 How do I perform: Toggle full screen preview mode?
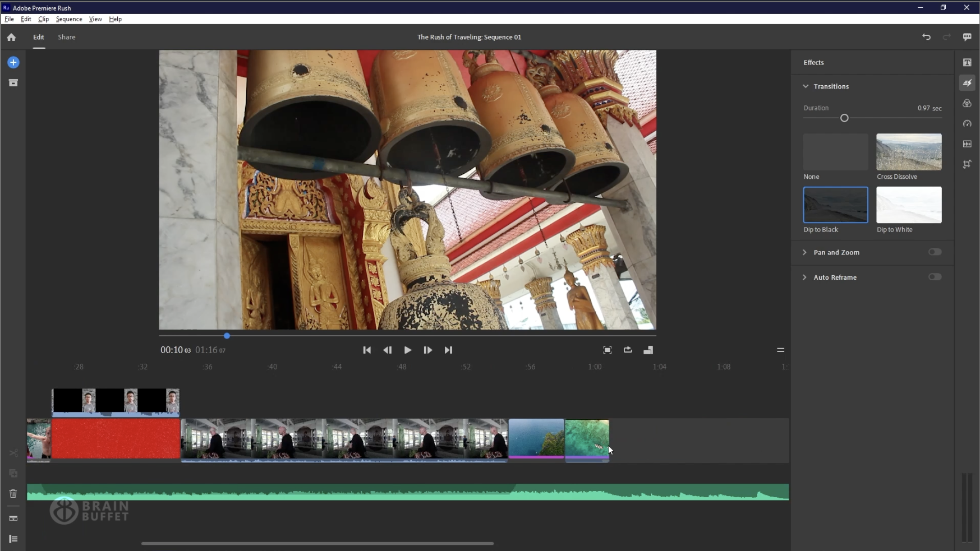[607, 350]
